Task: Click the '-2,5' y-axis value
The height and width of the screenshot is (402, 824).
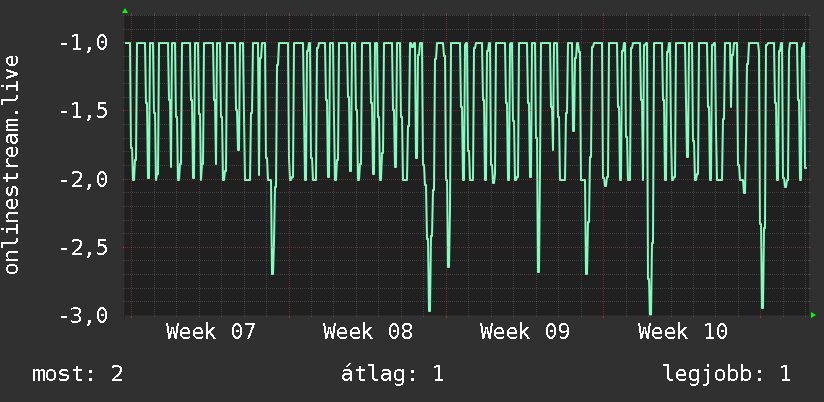Action: (84, 248)
